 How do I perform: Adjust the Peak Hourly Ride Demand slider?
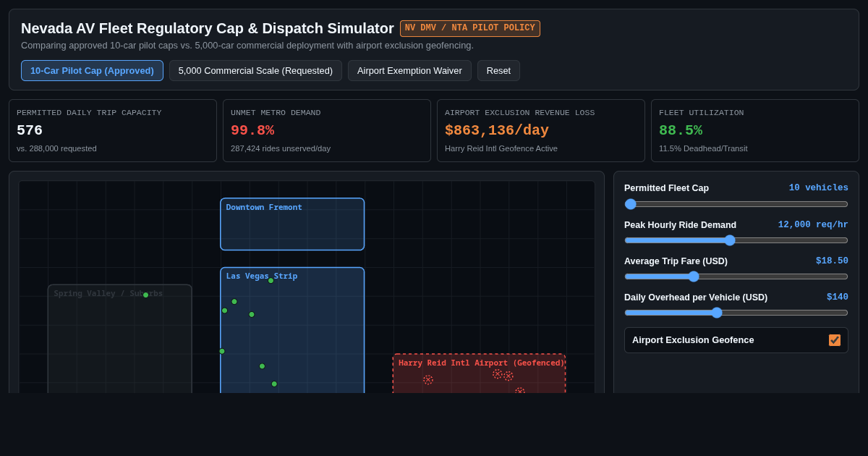[736, 240]
